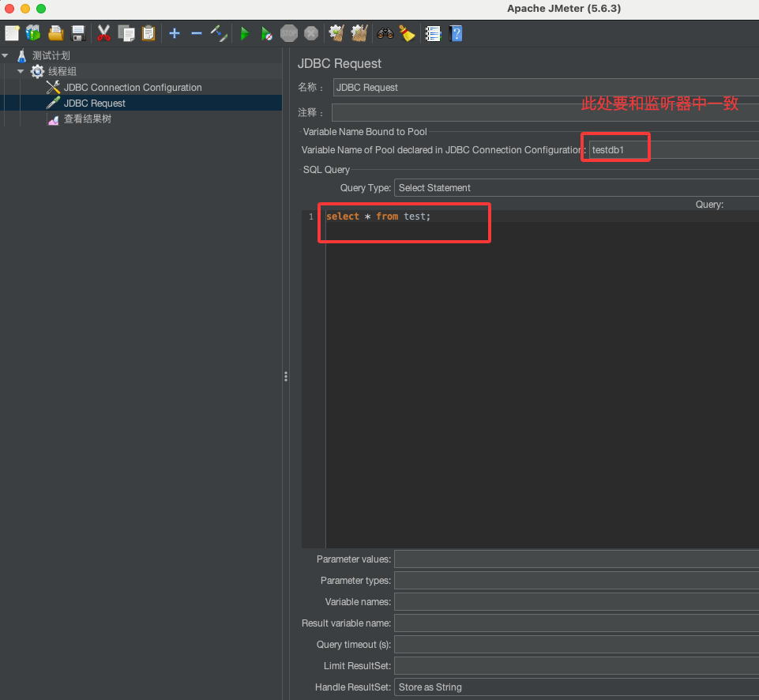This screenshot has height=700, width=759.
Task: Click the New test plan icon
Action: click(12, 33)
